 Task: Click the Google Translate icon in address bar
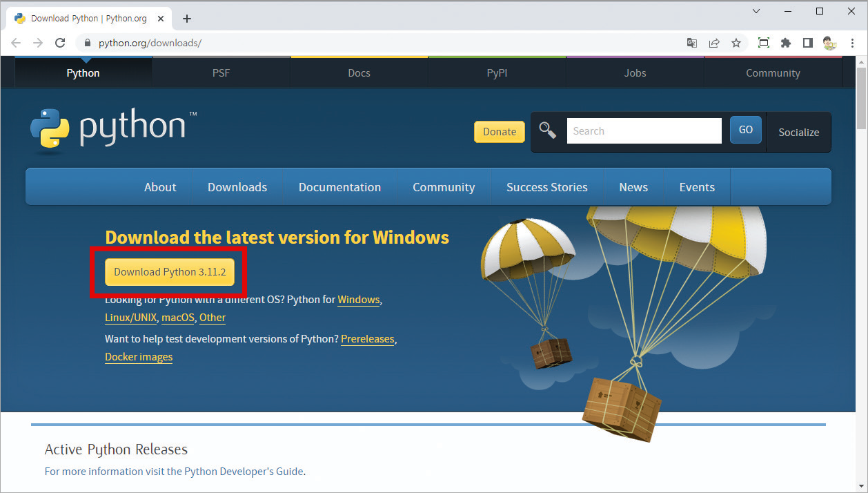[x=691, y=43]
